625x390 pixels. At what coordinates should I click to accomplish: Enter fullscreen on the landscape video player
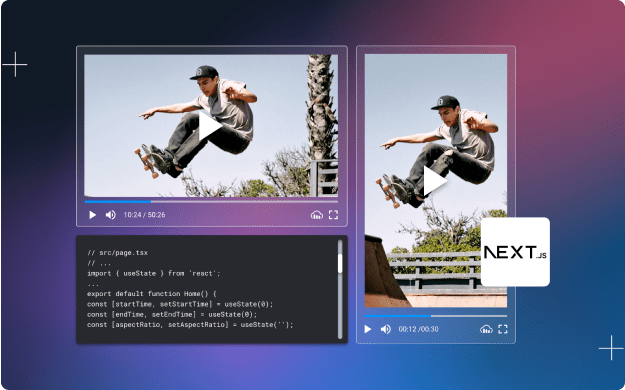point(333,215)
